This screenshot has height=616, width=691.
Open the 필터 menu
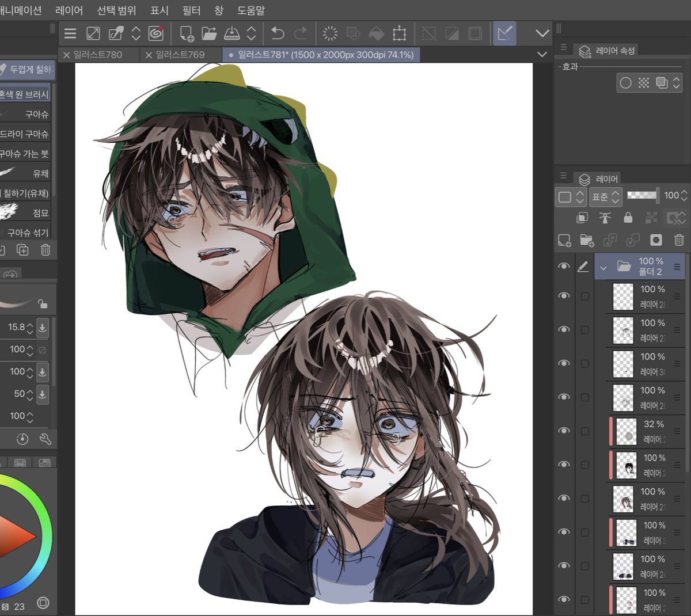191,10
